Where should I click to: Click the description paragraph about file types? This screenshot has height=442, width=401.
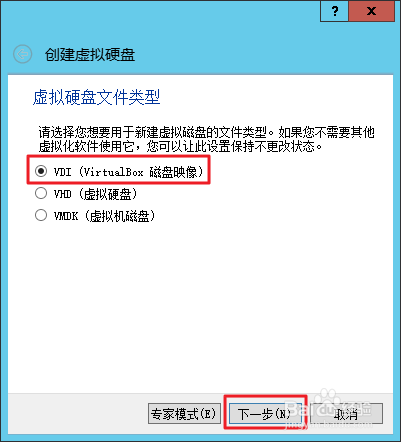[x=206, y=139]
